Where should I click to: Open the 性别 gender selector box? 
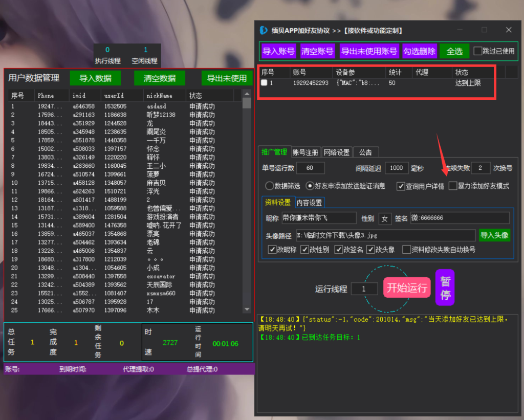pyautogui.click(x=384, y=218)
